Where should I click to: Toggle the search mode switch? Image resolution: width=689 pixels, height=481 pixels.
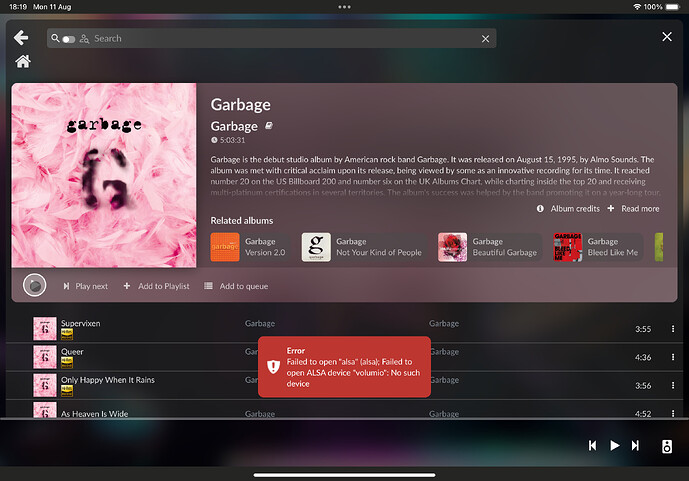69,39
